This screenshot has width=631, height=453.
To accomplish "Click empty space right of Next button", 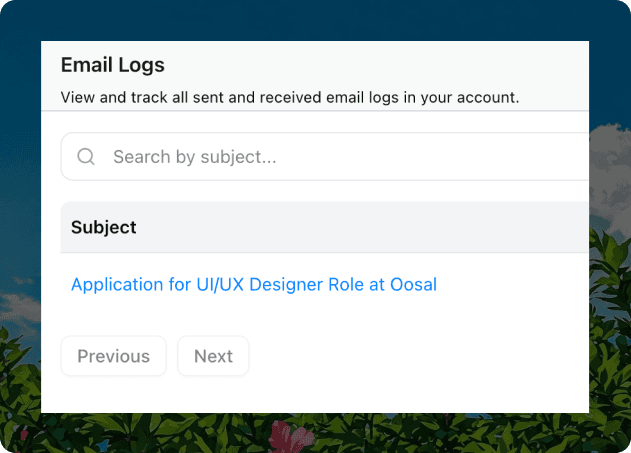I will pos(400,356).
